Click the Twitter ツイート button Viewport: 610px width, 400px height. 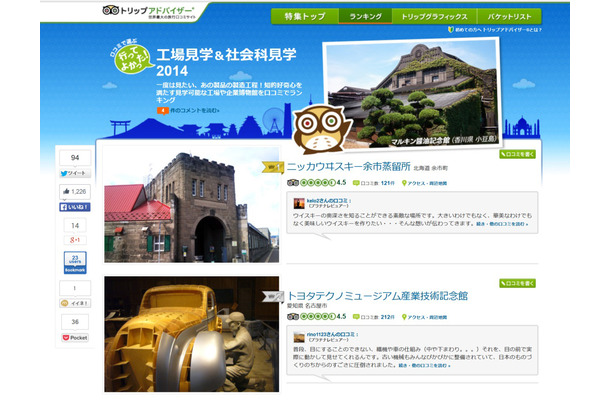click(75, 173)
